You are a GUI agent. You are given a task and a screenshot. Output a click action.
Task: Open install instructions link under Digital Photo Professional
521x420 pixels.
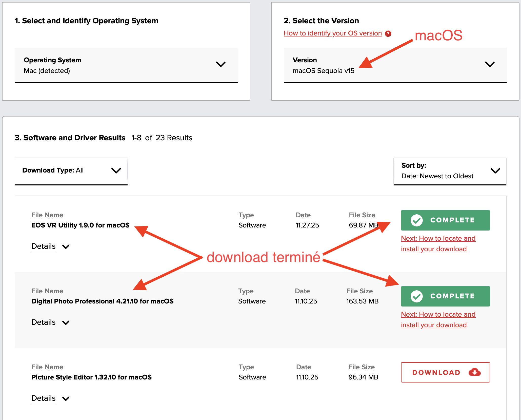pos(438,319)
